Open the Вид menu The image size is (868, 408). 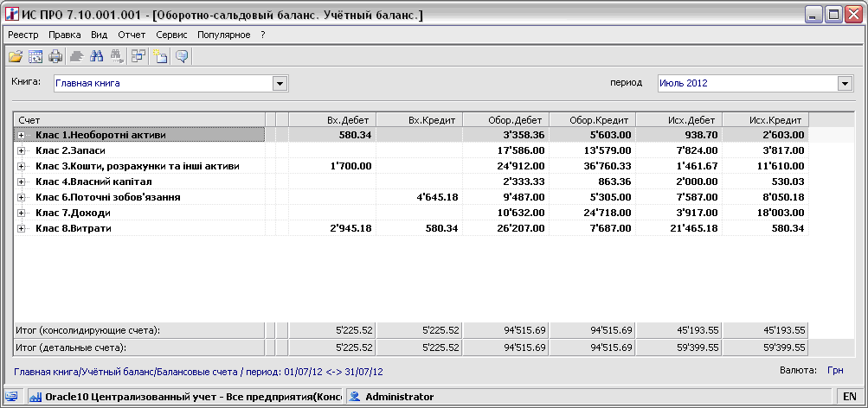[100, 35]
